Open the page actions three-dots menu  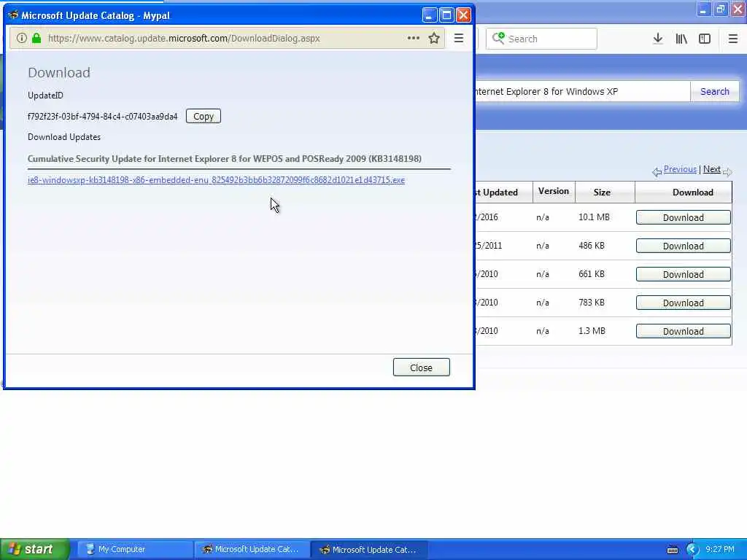pos(414,38)
